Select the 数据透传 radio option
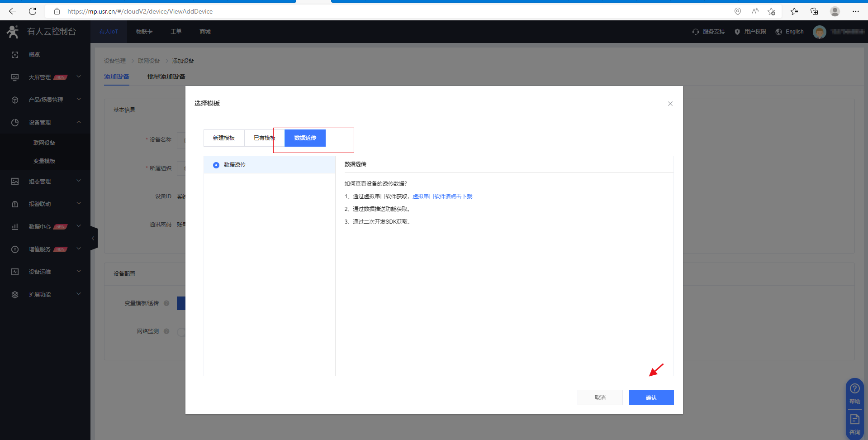This screenshot has width=868, height=440. click(216, 165)
